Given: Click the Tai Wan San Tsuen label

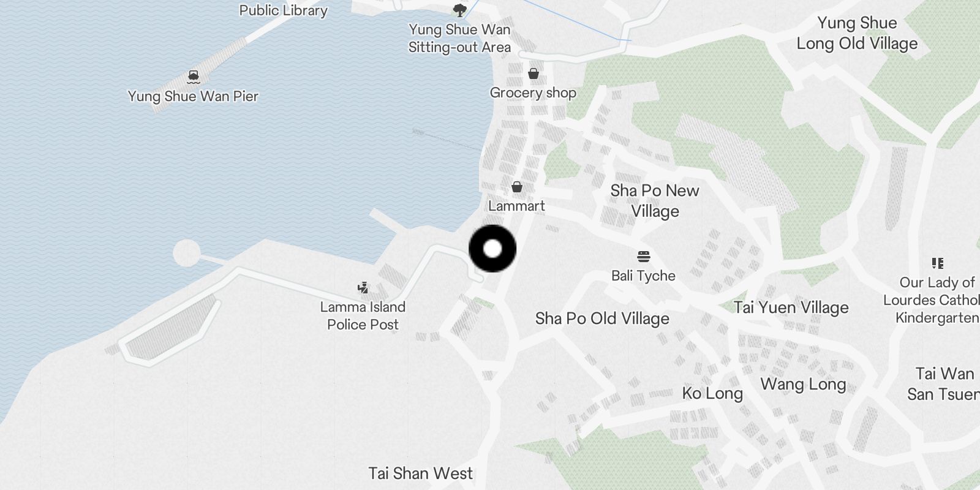Looking at the screenshot, I should coord(943,384).
